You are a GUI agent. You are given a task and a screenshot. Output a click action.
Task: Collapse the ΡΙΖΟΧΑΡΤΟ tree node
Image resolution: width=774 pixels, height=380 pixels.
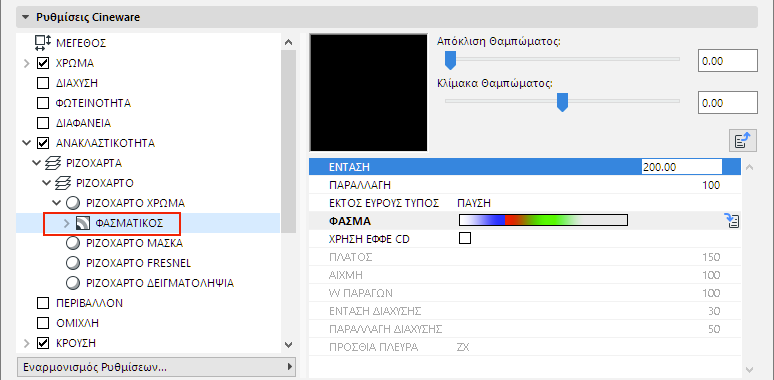tap(46, 183)
